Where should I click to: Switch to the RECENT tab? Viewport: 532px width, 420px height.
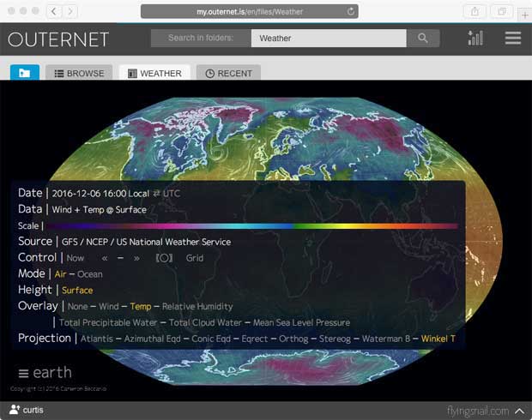[x=228, y=73]
